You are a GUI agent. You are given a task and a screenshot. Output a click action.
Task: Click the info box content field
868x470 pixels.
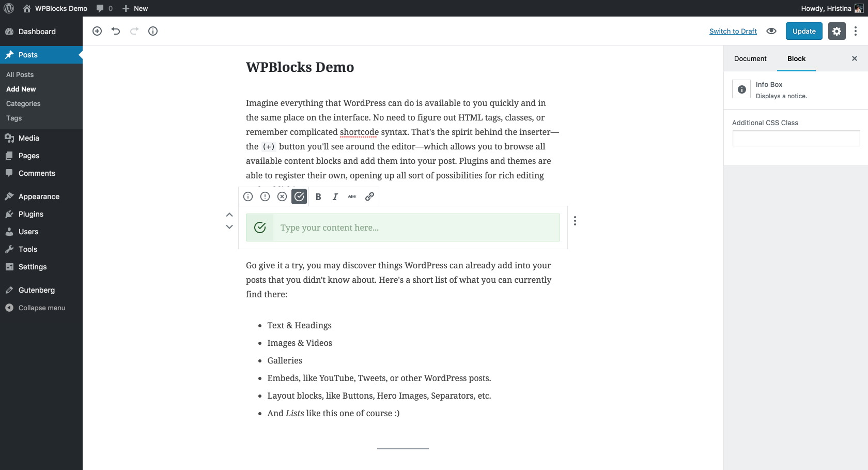tap(416, 228)
